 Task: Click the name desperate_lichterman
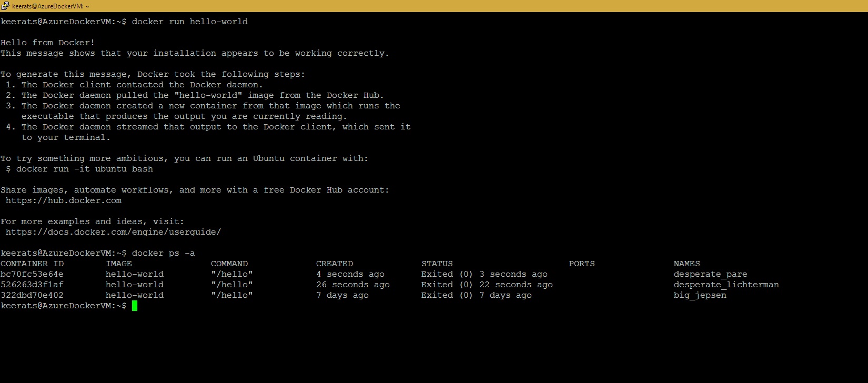point(726,285)
